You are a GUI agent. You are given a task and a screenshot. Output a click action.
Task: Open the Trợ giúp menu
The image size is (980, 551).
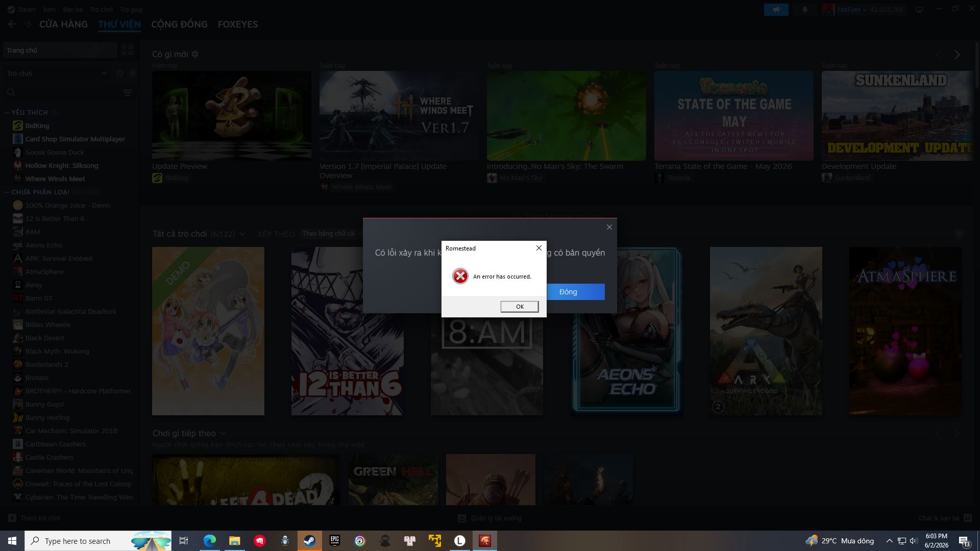pos(131,9)
